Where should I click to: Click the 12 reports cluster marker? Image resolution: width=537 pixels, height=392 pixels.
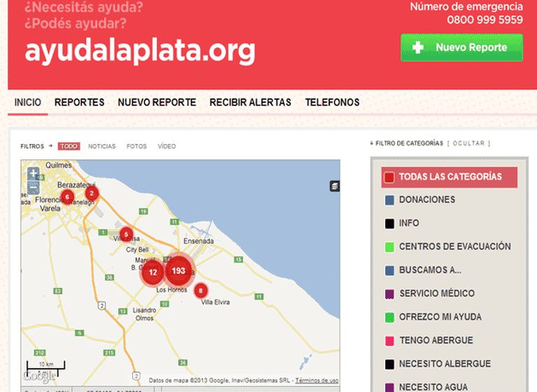(x=152, y=273)
